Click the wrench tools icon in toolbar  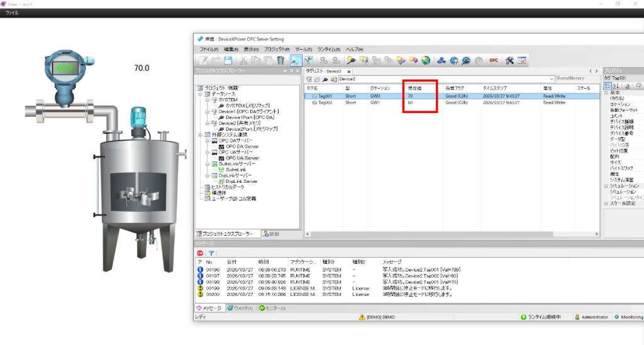(509, 60)
